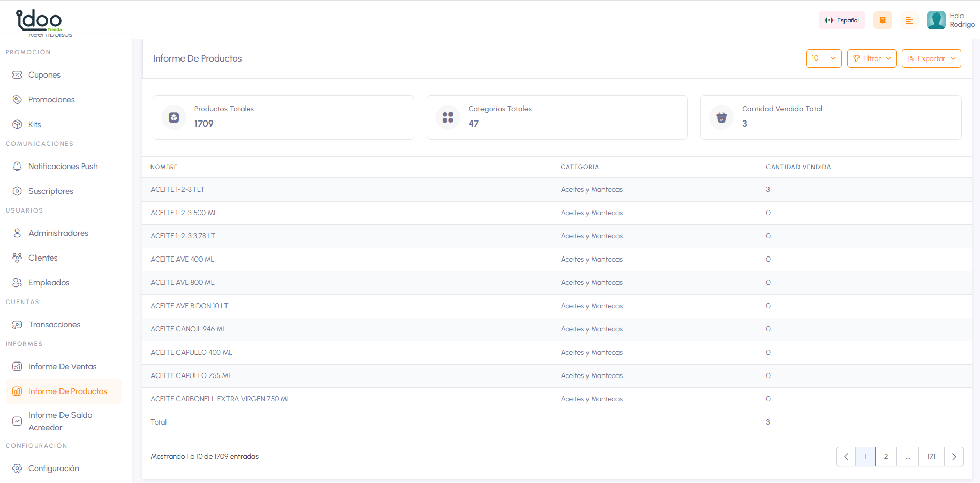Expand the rows-per-page dropdown showing 10
Screen dimensions: 980x483
click(x=823, y=58)
